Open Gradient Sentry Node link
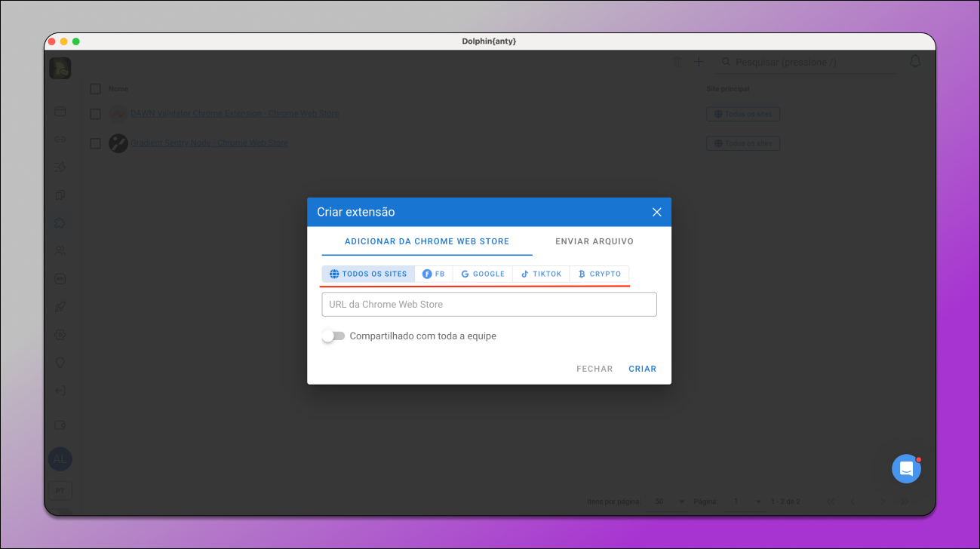980x549 pixels. [x=210, y=143]
